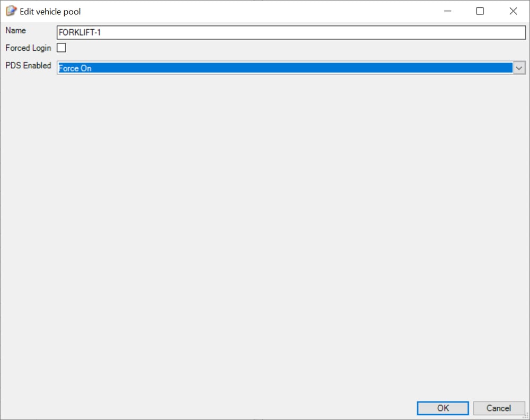
Task: Focus the Name input field
Action: 290,32
